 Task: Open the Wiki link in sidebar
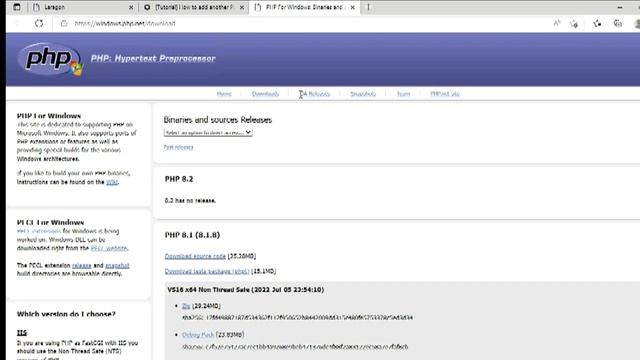point(112,182)
